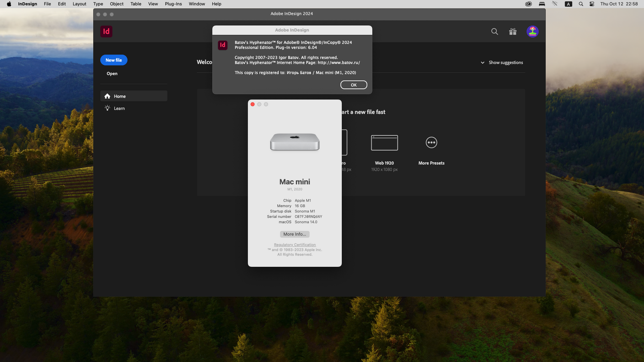Click the Chip value Apple M1

pos(303,201)
